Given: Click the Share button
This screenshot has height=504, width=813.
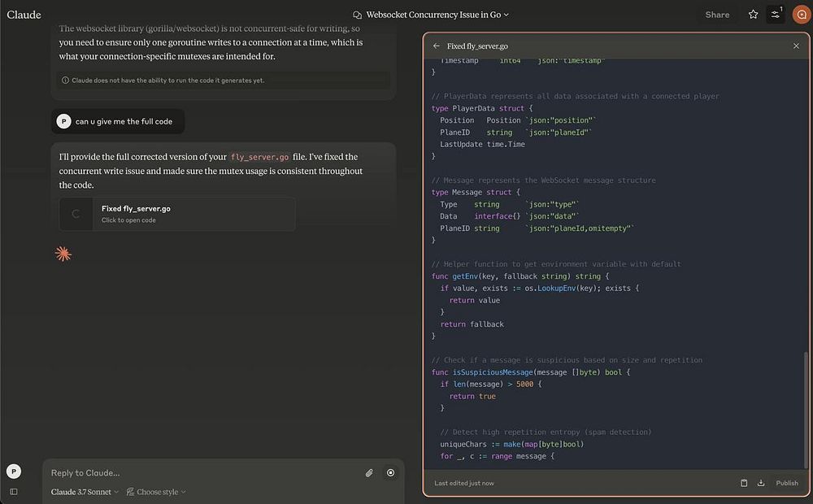Looking at the screenshot, I should coord(717,15).
